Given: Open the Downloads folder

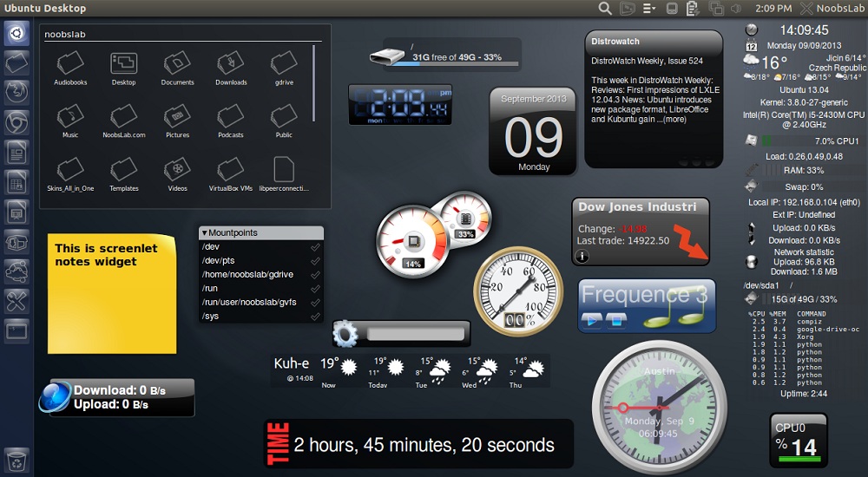Looking at the screenshot, I should pos(231,63).
